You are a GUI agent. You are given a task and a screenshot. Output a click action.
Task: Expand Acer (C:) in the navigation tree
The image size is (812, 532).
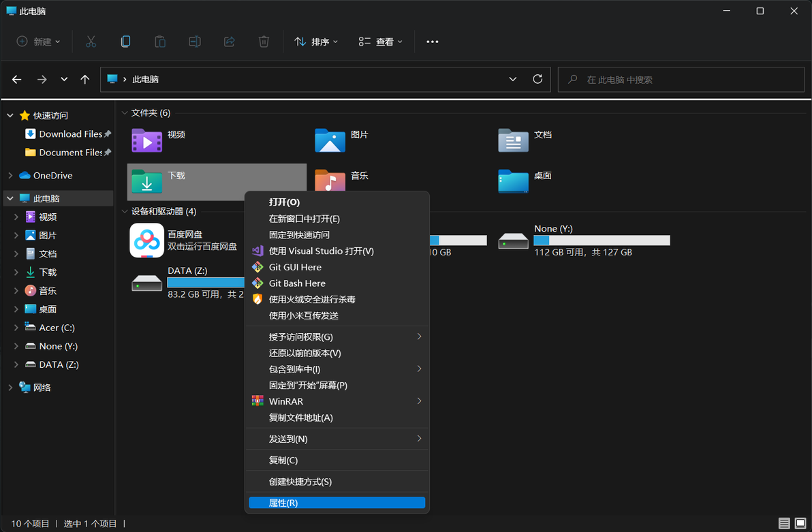pyautogui.click(x=16, y=328)
